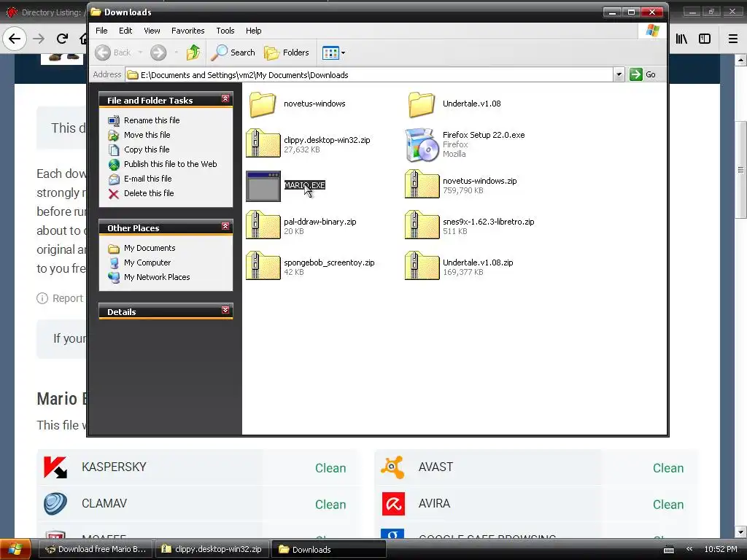Open the browser Library icon
Image resolution: width=747 pixels, height=560 pixels.
coord(681,39)
